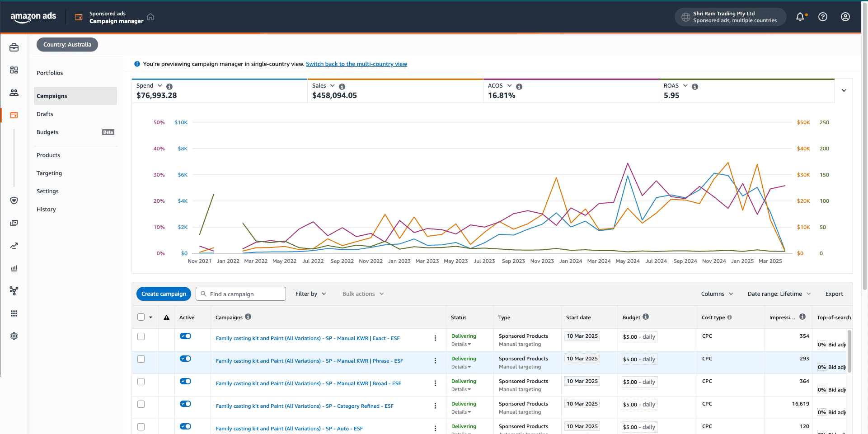Check the select-all campaigns header checkbox
Screen dimensions: 868x434
tap(141, 317)
